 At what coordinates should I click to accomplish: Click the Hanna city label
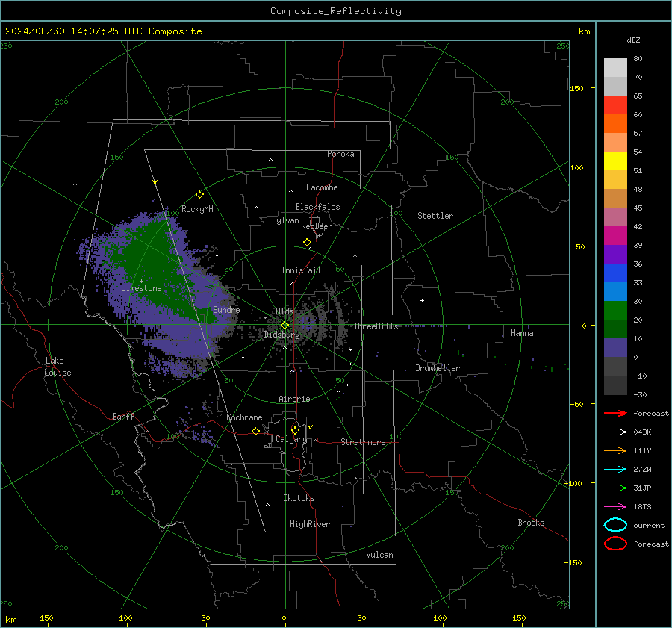coord(522,333)
